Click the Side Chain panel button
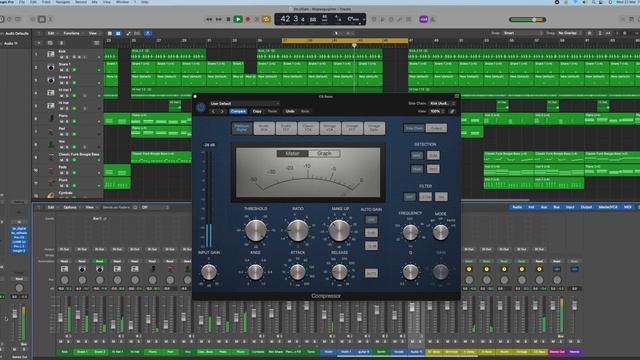640x360 pixels. tap(414, 128)
